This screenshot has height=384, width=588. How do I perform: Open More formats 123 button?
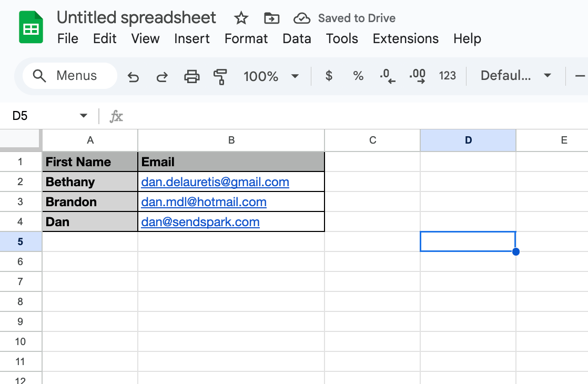(448, 76)
